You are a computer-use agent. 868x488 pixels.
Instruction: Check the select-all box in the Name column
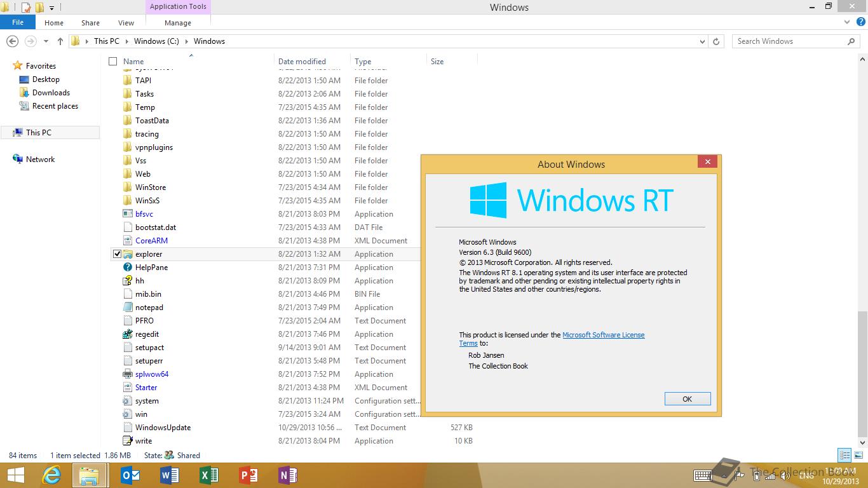pos(112,61)
